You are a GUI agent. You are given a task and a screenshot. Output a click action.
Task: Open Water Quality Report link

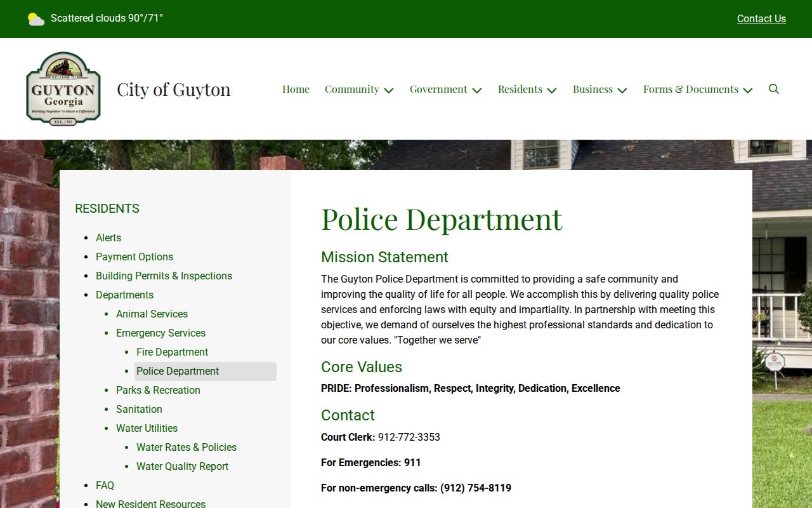tap(182, 466)
